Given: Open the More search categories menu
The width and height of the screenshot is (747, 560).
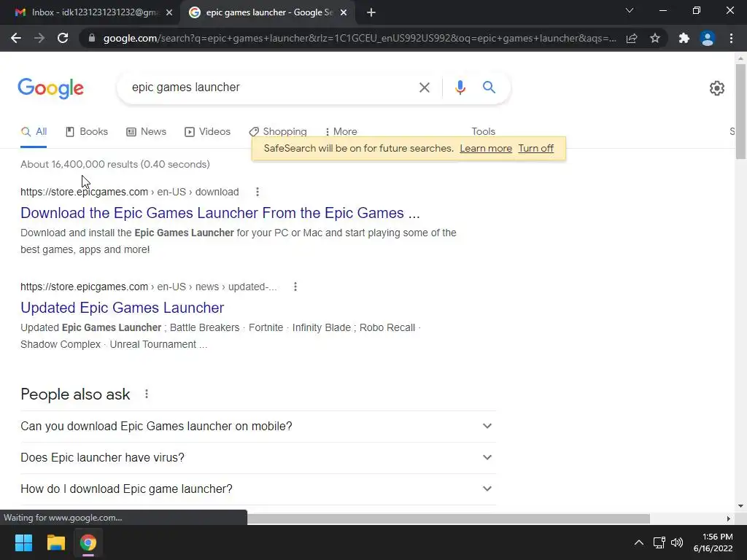Looking at the screenshot, I should (x=341, y=132).
